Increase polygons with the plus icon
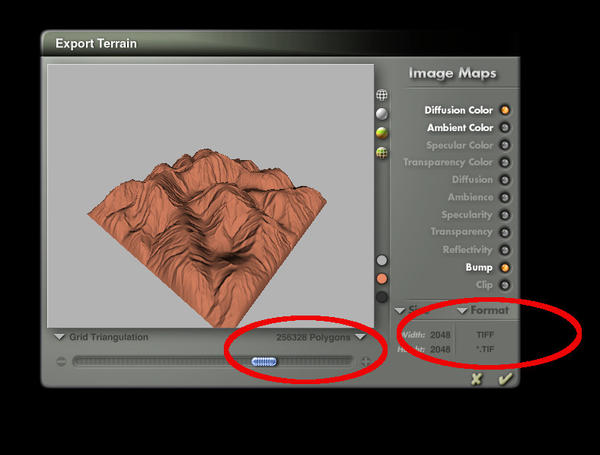This screenshot has width=600, height=455. (365, 361)
